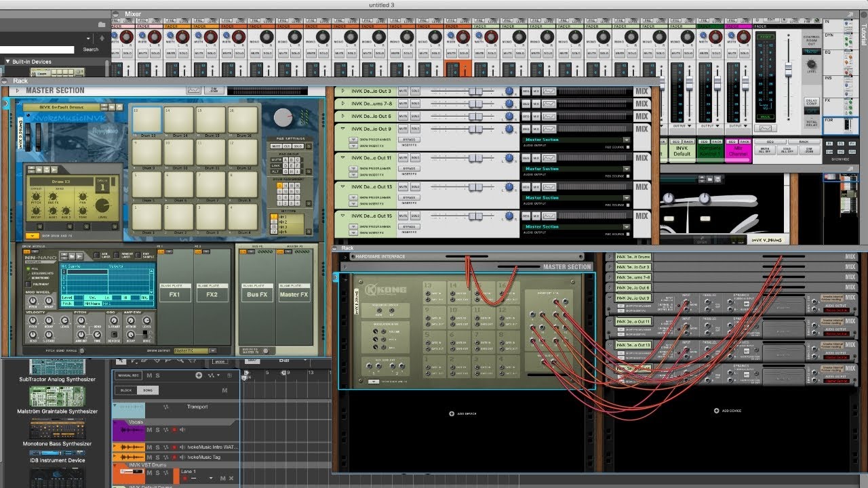
Task: Expand Show Programmer on INVK Out 11
Action: [x=353, y=168]
